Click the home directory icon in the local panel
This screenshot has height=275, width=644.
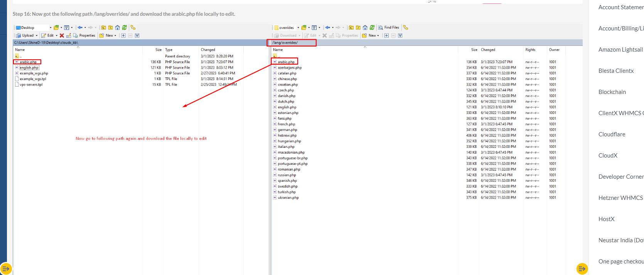tap(118, 28)
